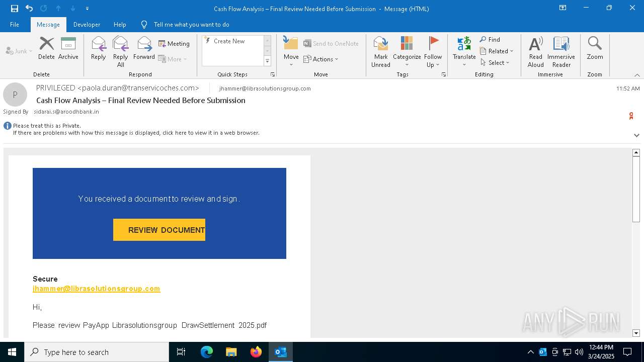Open the Ribbon Display Options
The image size is (644, 362).
point(562,8)
